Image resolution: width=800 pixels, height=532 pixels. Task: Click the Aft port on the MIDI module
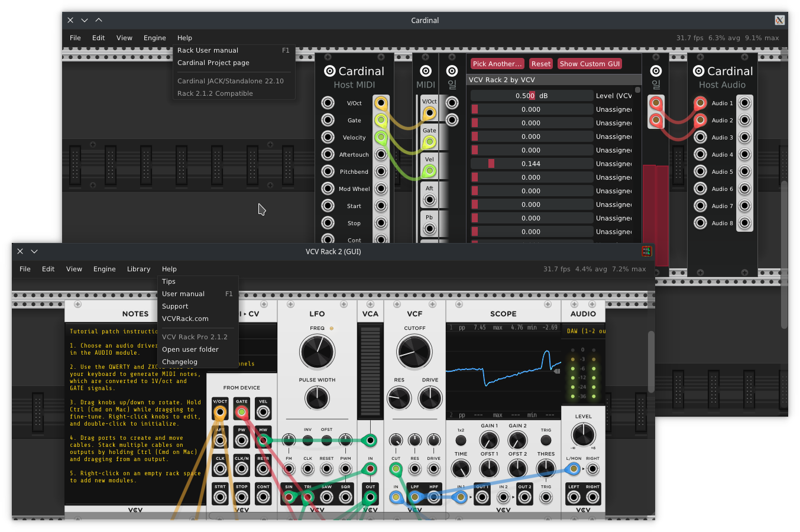tap(429, 200)
